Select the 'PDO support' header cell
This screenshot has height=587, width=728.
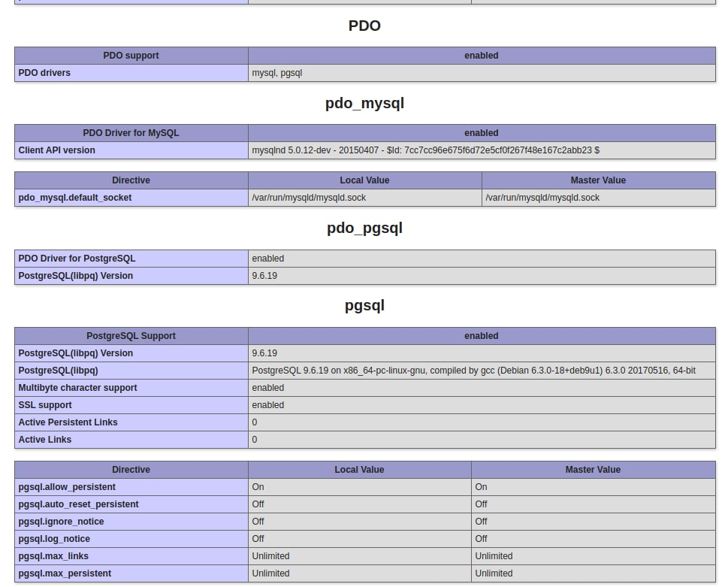click(131, 56)
